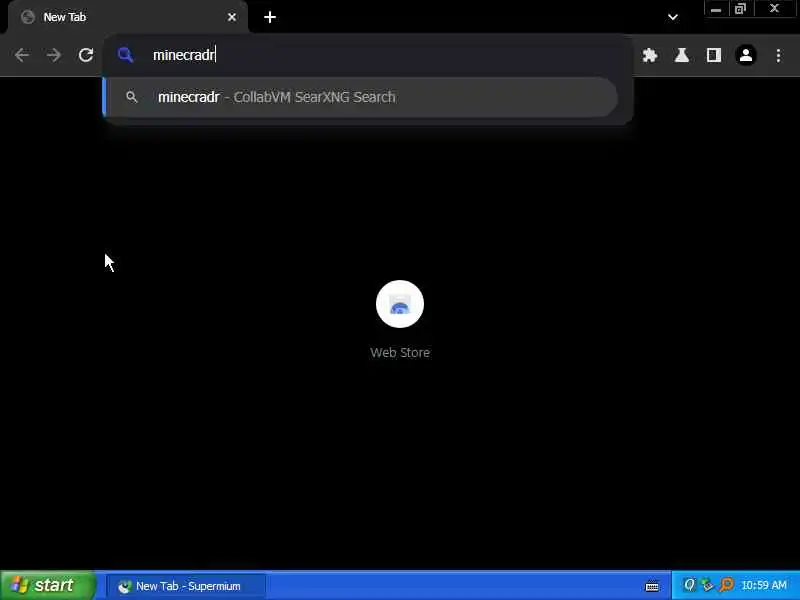
Task: Click the search magnifier in address bar
Action: (x=126, y=55)
